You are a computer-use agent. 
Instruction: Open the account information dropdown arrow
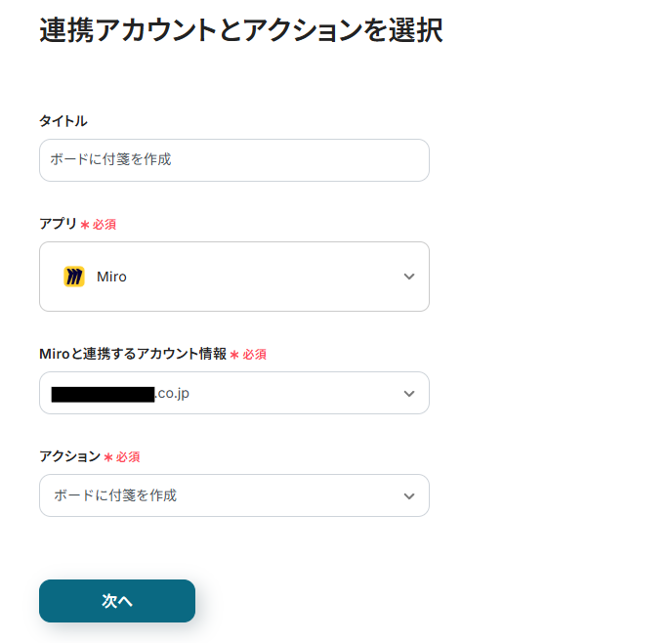pos(409,393)
